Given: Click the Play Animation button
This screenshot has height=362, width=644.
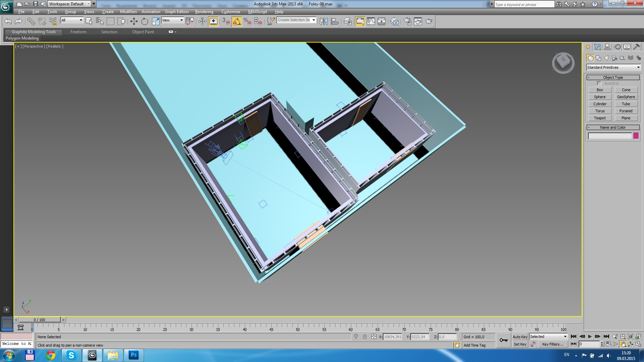Looking at the screenshot, I should 590,337.
